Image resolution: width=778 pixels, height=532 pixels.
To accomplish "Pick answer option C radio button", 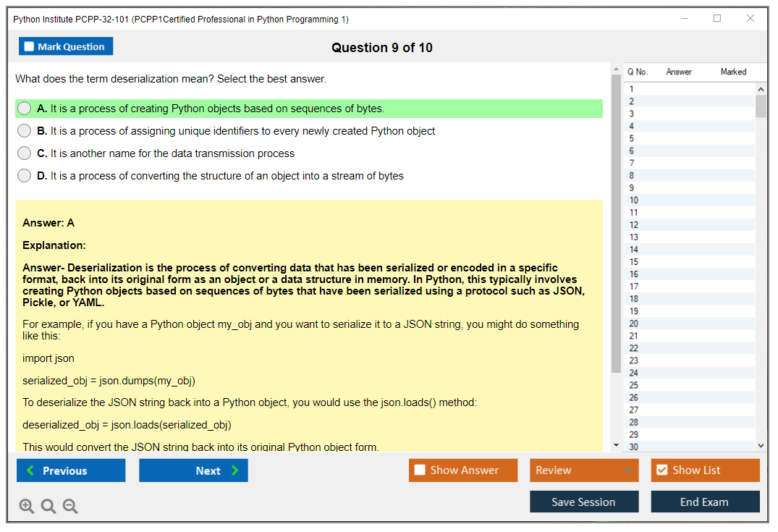I will pos(25,153).
